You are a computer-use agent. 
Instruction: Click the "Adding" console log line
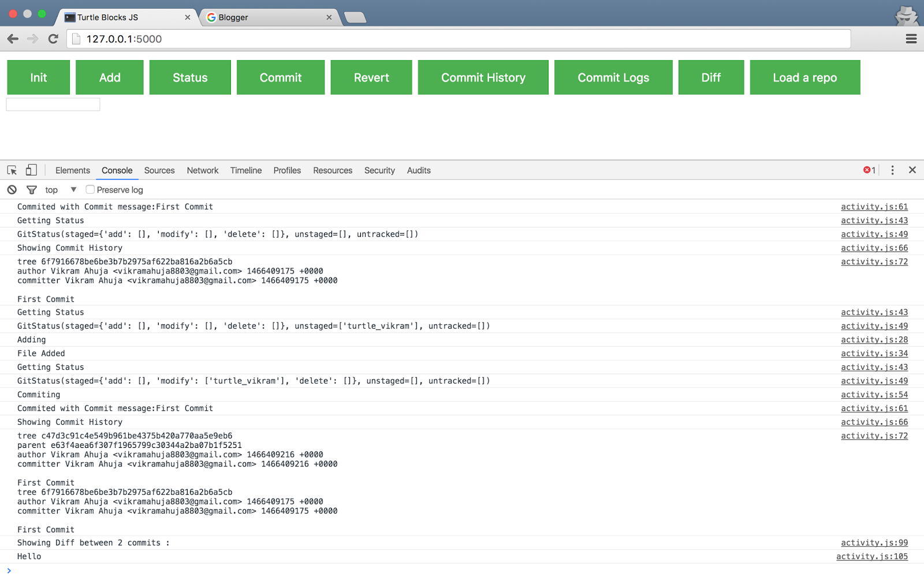click(x=32, y=340)
